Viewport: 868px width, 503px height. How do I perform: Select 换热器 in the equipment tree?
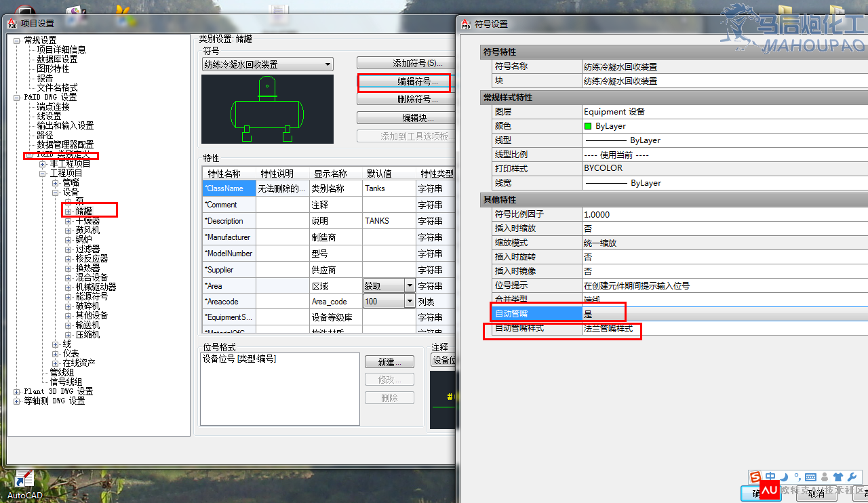tap(87, 268)
